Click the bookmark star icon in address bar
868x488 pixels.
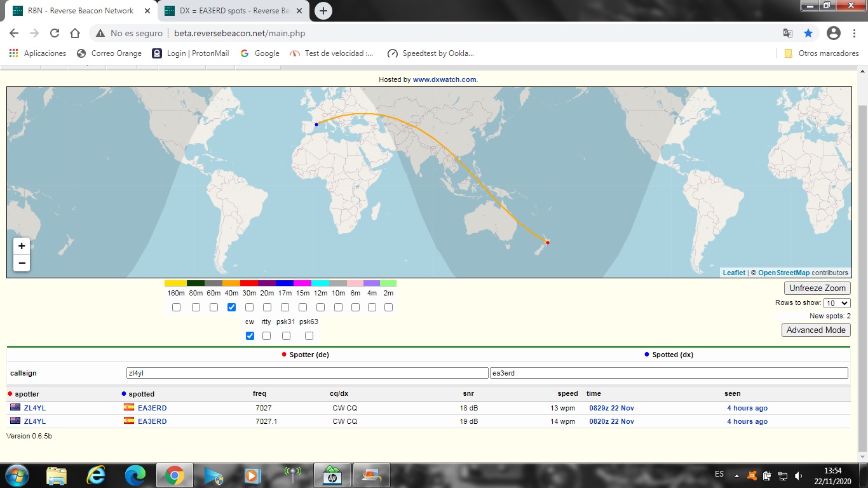click(x=808, y=33)
